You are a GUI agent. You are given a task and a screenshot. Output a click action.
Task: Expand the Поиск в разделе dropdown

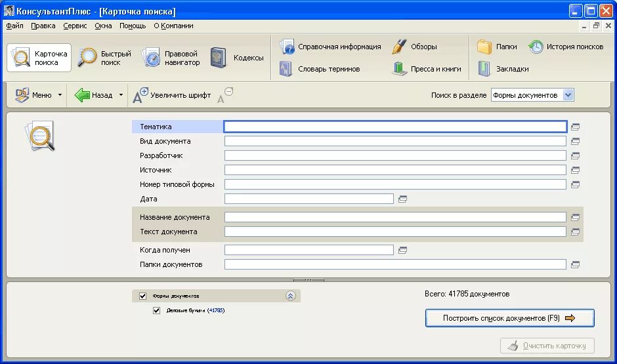point(568,94)
